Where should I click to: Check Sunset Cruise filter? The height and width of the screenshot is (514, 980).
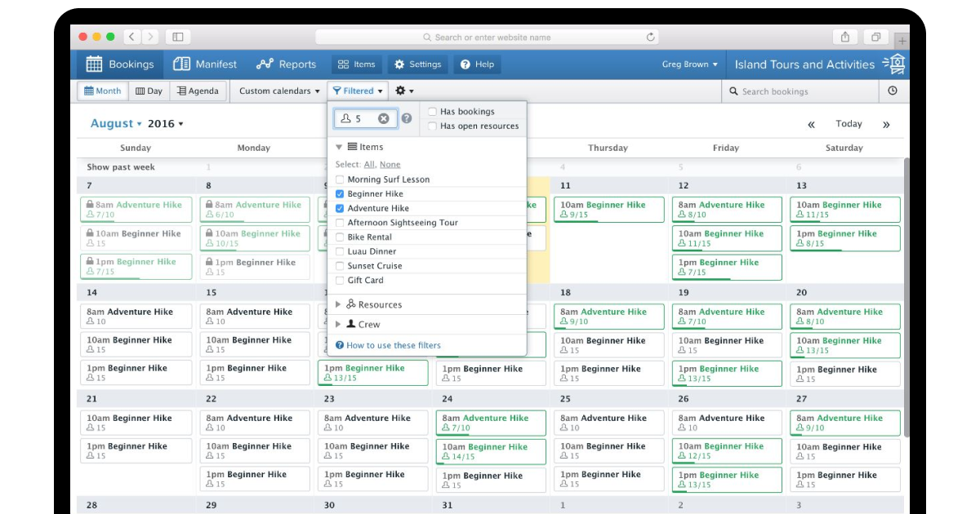[x=340, y=266]
